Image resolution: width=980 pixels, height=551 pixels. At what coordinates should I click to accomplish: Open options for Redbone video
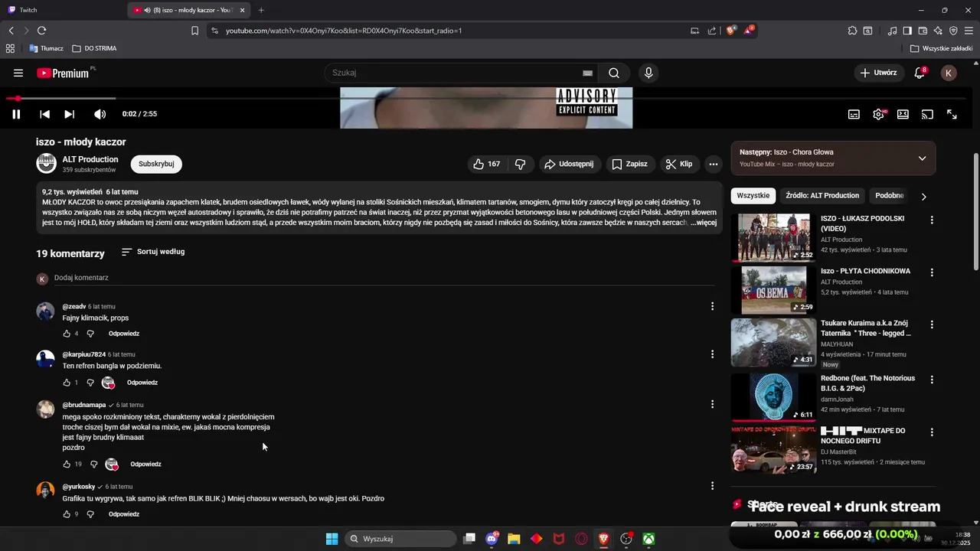pyautogui.click(x=932, y=380)
